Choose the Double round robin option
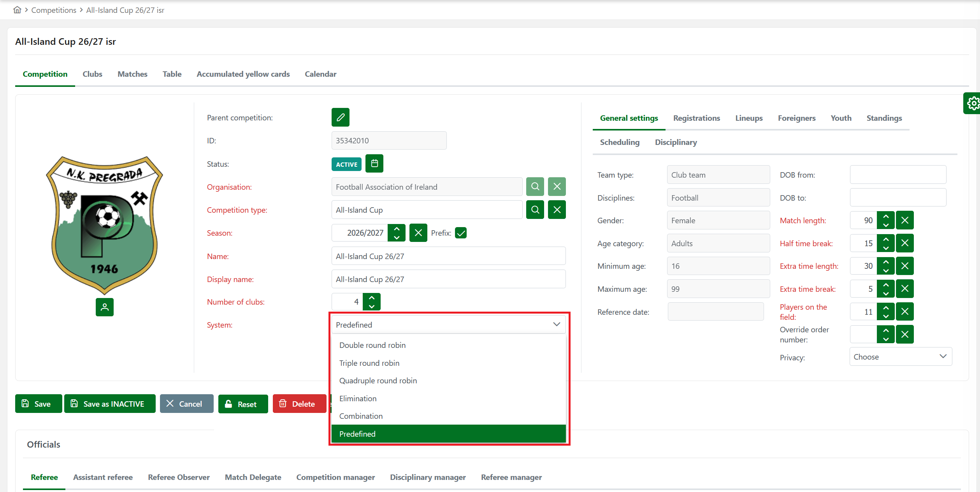This screenshot has height=492, width=980. pyautogui.click(x=372, y=345)
